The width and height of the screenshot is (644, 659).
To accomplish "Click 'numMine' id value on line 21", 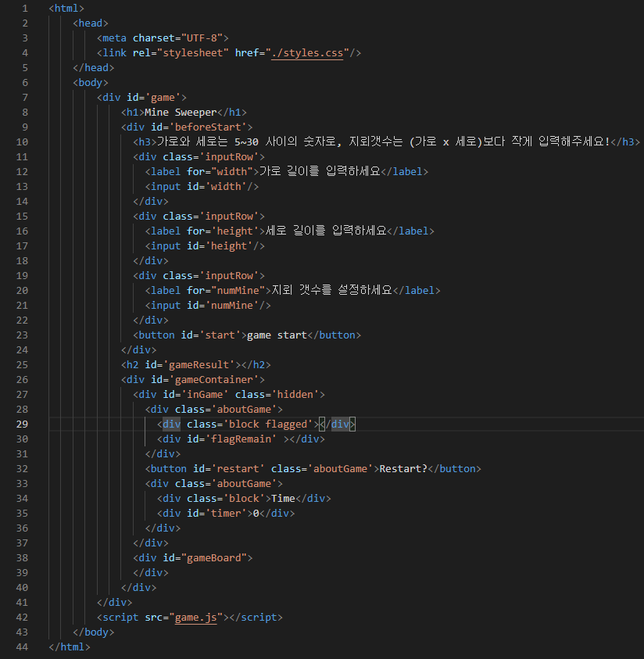I will pos(232,306).
